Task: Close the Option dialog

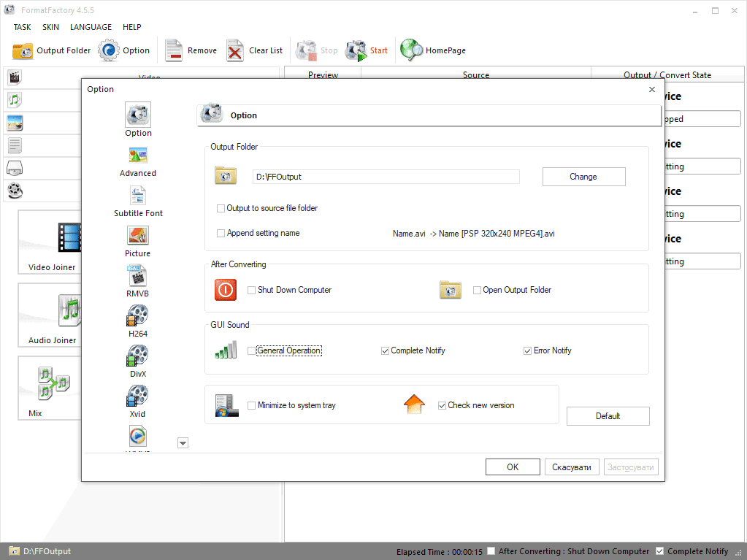Action: [652, 90]
